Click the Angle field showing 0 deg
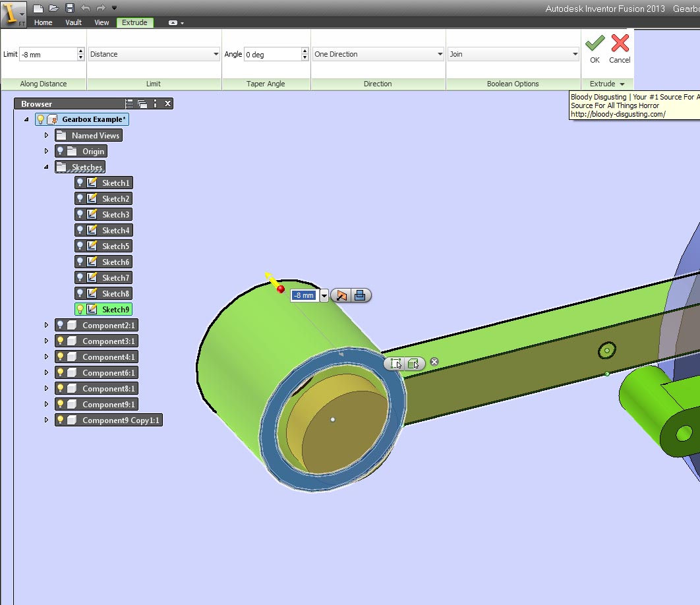 pos(272,55)
